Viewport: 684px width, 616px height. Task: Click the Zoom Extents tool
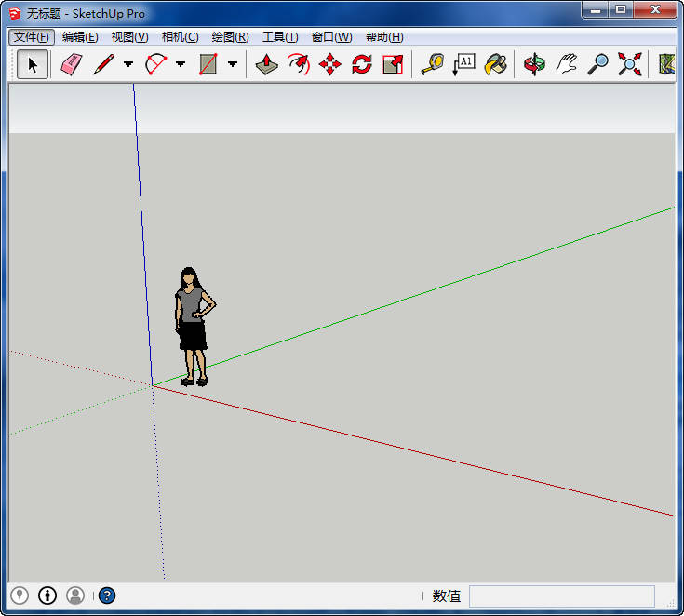coord(630,64)
